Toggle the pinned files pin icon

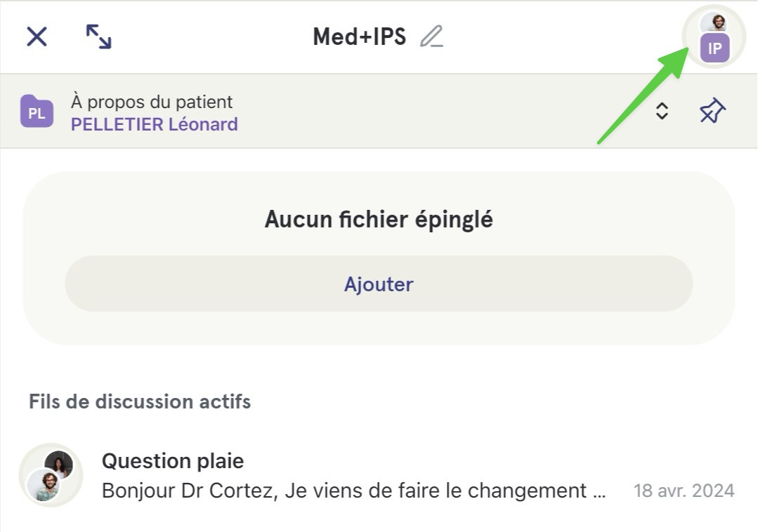coord(712,111)
